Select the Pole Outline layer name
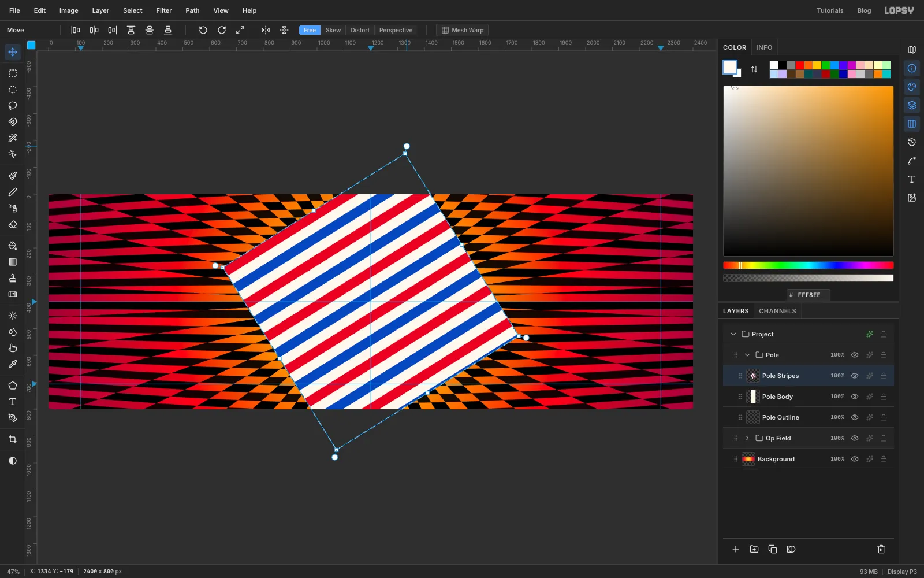Viewport: 924px width, 578px height. tap(781, 417)
